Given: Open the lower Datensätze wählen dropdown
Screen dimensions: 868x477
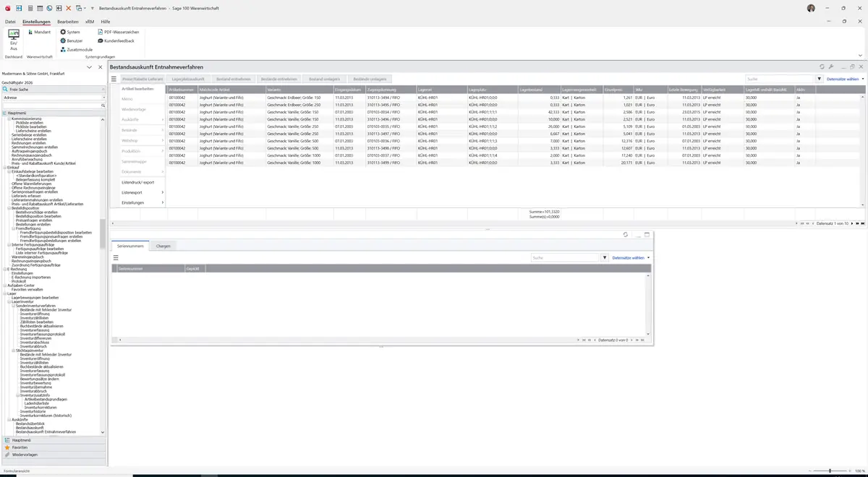Looking at the screenshot, I should coord(631,257).
